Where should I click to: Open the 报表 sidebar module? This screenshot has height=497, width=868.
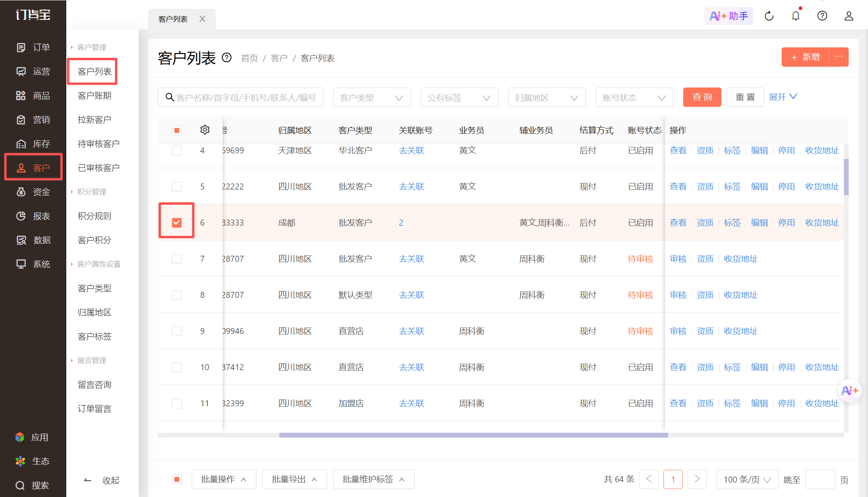point(33,216)
